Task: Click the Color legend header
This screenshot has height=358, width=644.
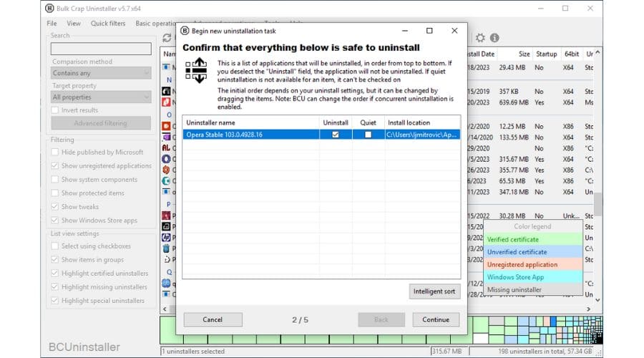Action: [x=532, y=226]
